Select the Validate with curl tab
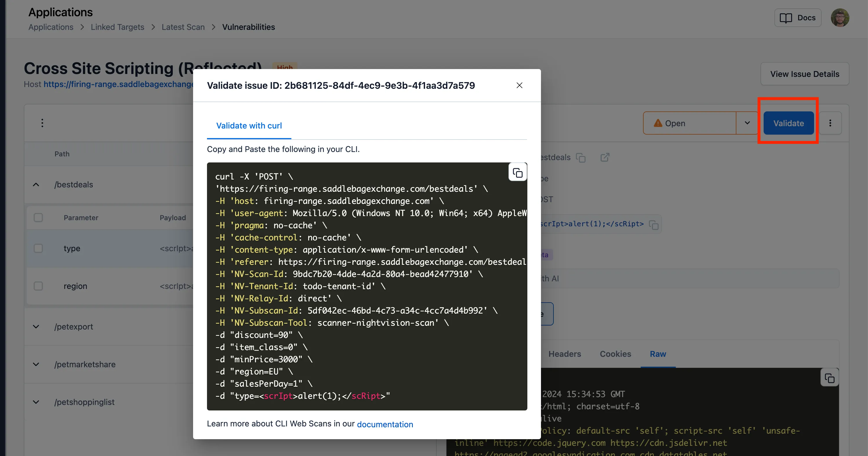 pyautogui.click(x=249, y=126)
